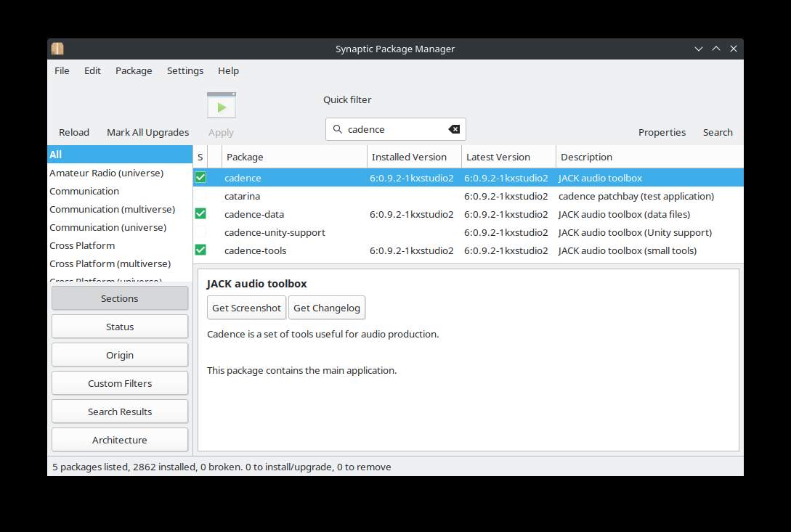Toggle the cadence package status checkbox
Viewport: 791px width, 532px height.
coord(200,178)
